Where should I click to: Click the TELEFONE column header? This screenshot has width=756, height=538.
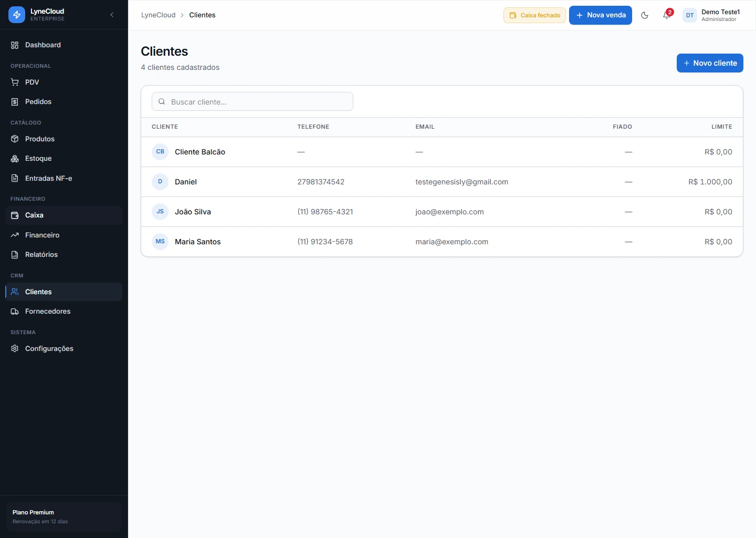(313, 127)
